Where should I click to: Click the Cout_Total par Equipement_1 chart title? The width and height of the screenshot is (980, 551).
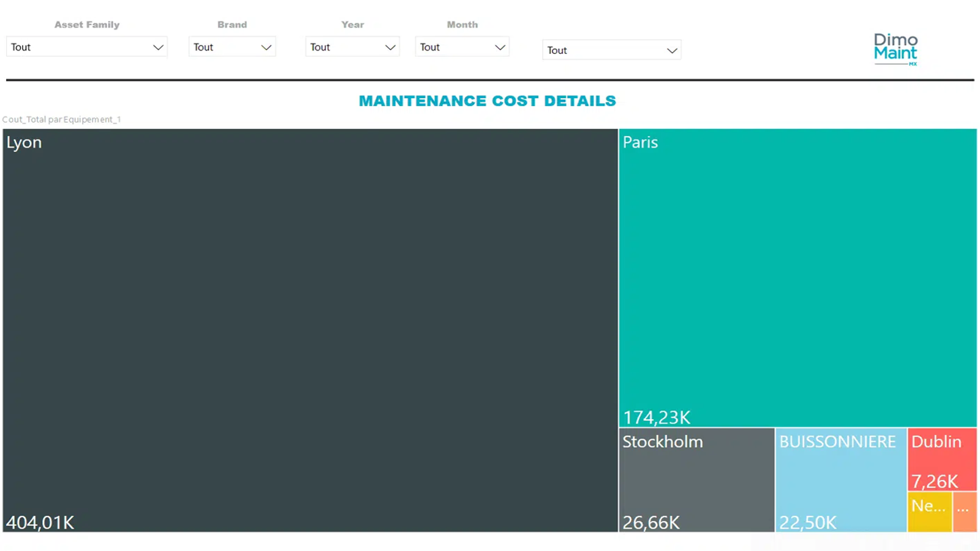click(x=61, y=119)
